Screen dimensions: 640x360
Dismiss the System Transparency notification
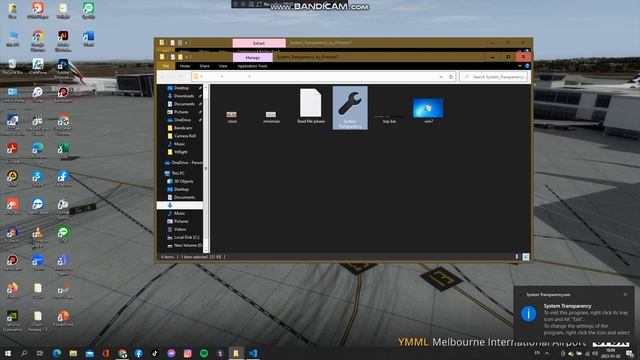coord(625,294)
